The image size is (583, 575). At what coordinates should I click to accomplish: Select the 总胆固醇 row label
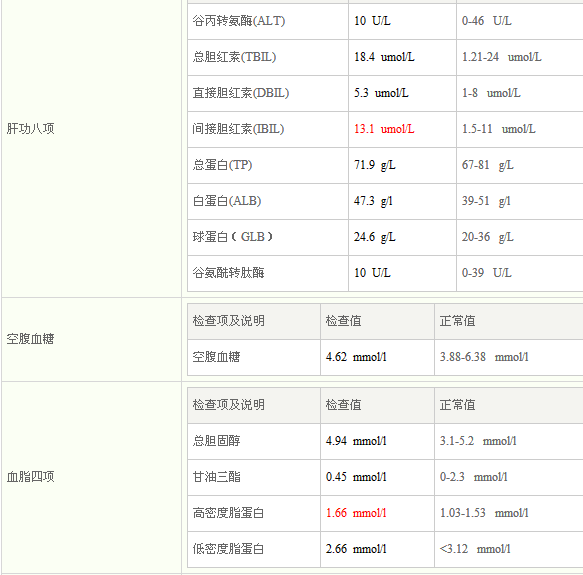click(216, 441)
